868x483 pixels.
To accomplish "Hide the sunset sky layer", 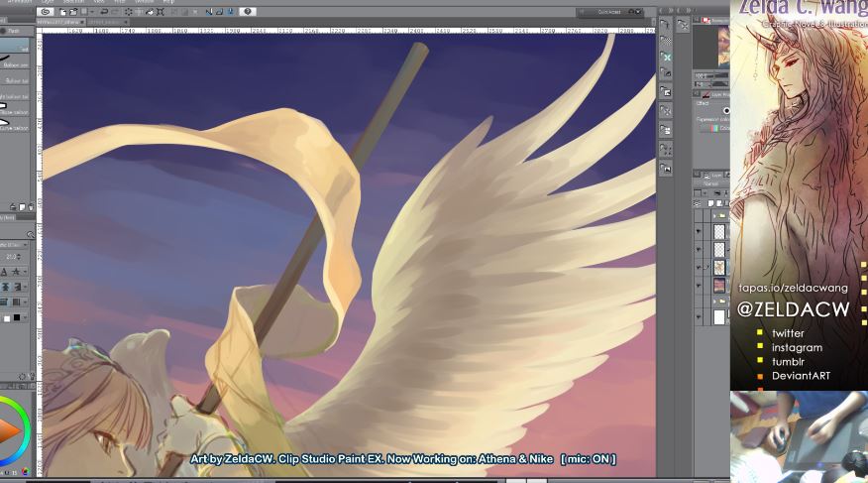I will [699, 286].
